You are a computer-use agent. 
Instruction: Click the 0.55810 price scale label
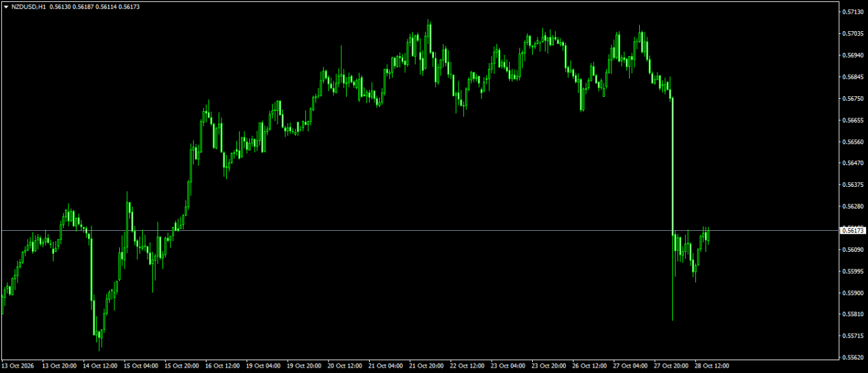coord(854,314)
